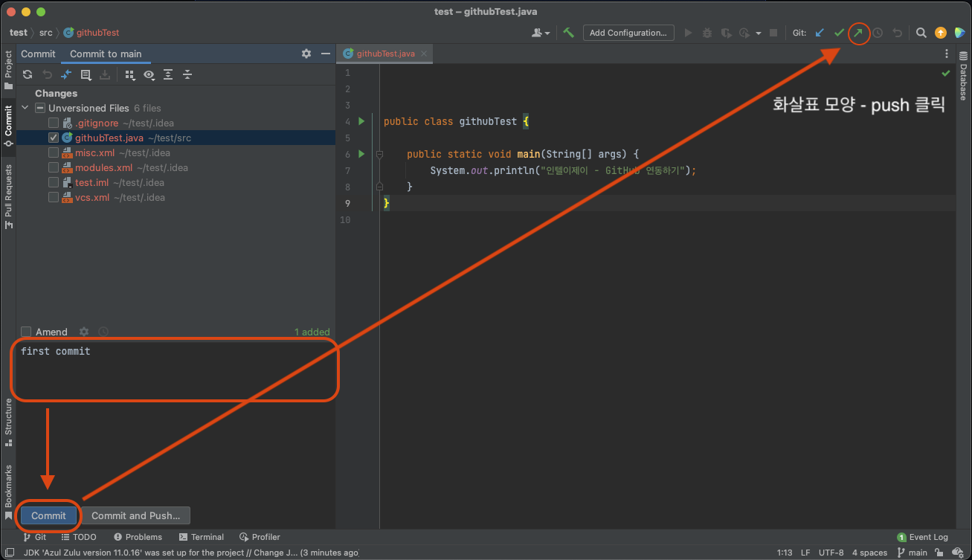Click the blue Commit button

pyautogui.click(x=48, y=515)
